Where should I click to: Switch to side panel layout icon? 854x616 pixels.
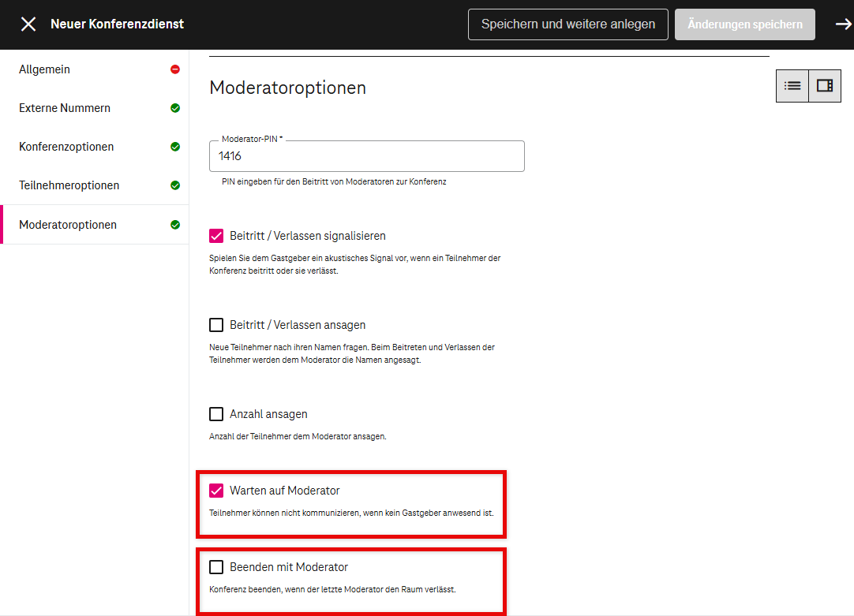[825, 86]
